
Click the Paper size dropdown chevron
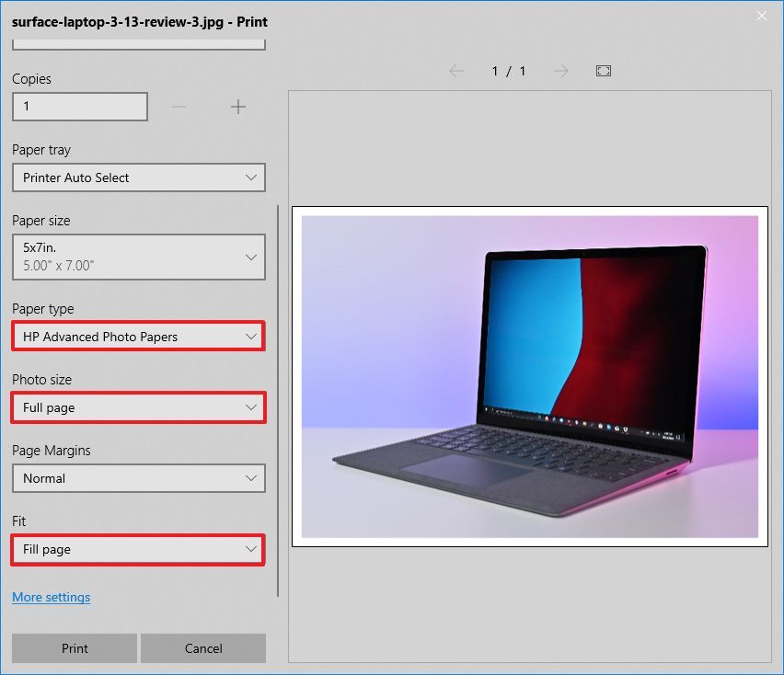point(250,257)
